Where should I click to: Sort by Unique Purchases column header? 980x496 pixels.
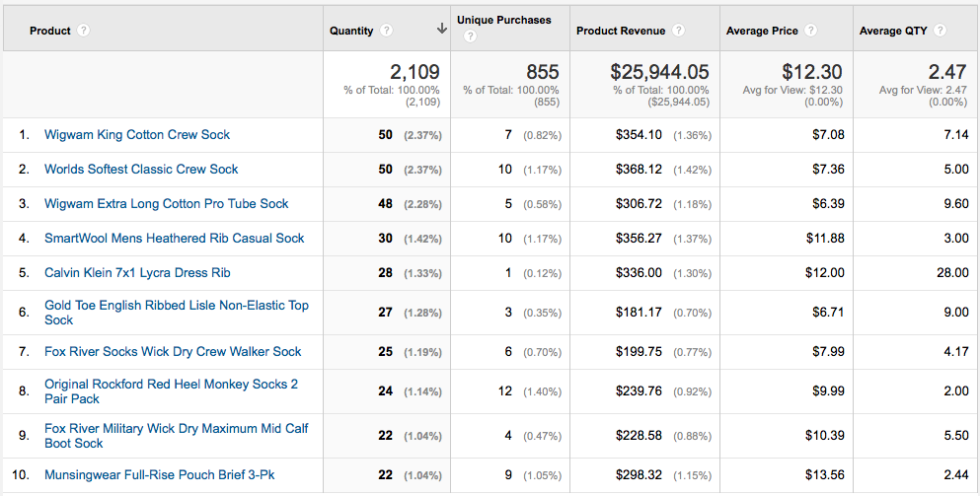click(x=503, y=20)
